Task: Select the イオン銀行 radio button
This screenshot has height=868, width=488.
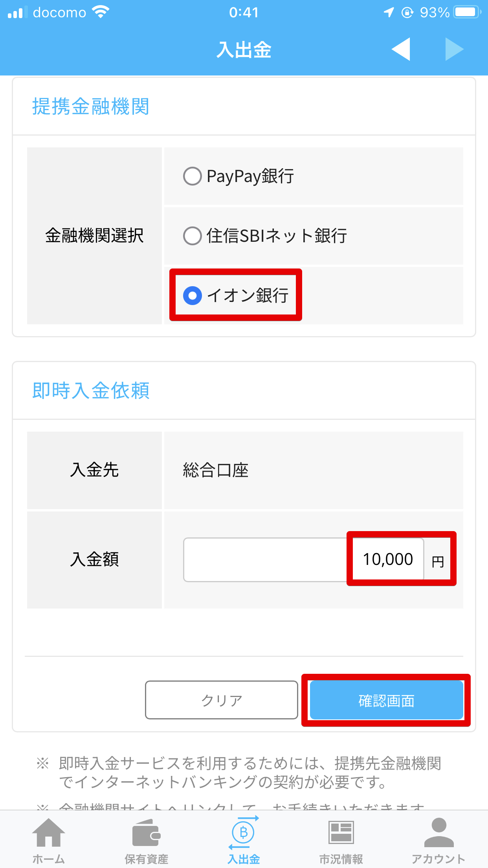Action: point(193,296)
